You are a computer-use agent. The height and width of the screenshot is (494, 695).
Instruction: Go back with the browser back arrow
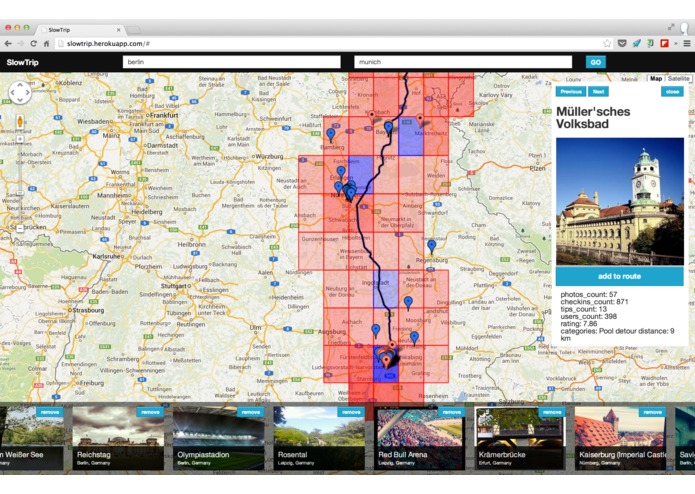pyautogui.click(x=8, y=43)
